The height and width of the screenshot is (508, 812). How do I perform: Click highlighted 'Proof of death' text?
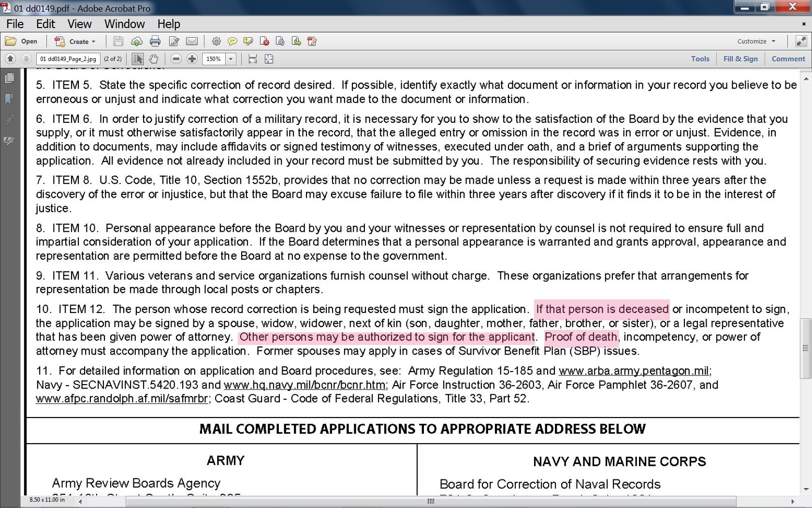pos(581,337)
